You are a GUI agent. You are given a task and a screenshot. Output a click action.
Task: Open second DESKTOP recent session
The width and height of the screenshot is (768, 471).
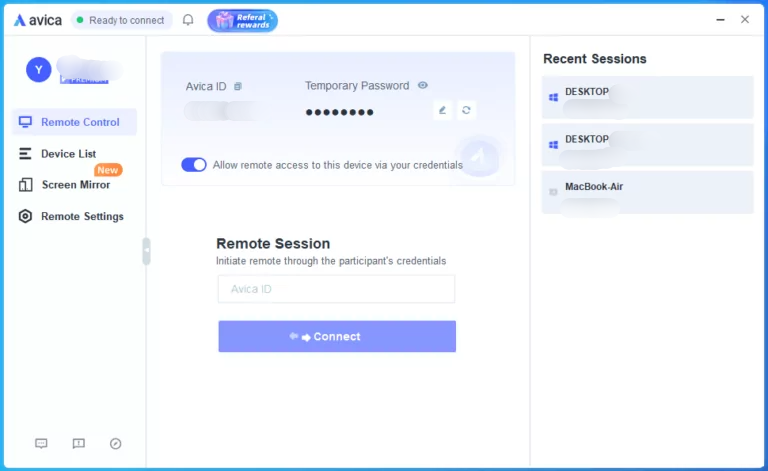tap(648, 145)
